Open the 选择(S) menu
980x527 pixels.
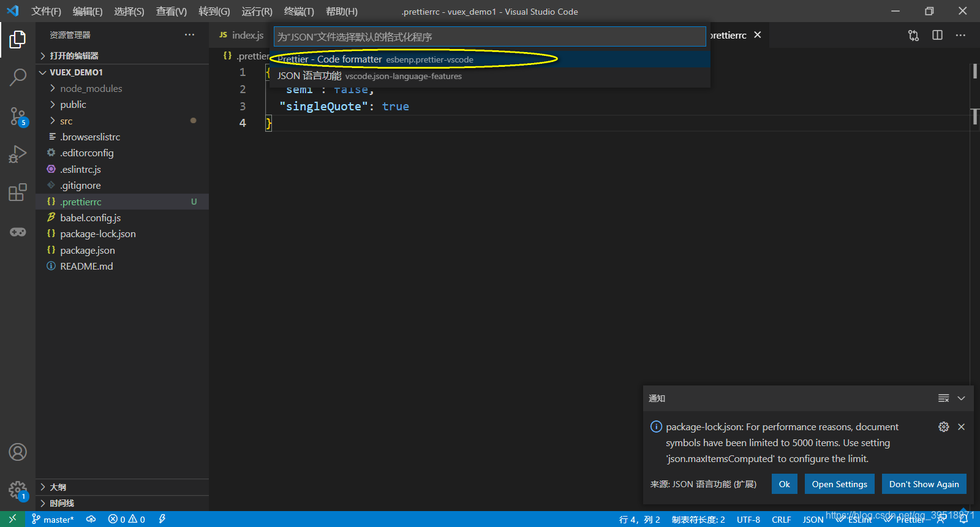tap(129, 11)
